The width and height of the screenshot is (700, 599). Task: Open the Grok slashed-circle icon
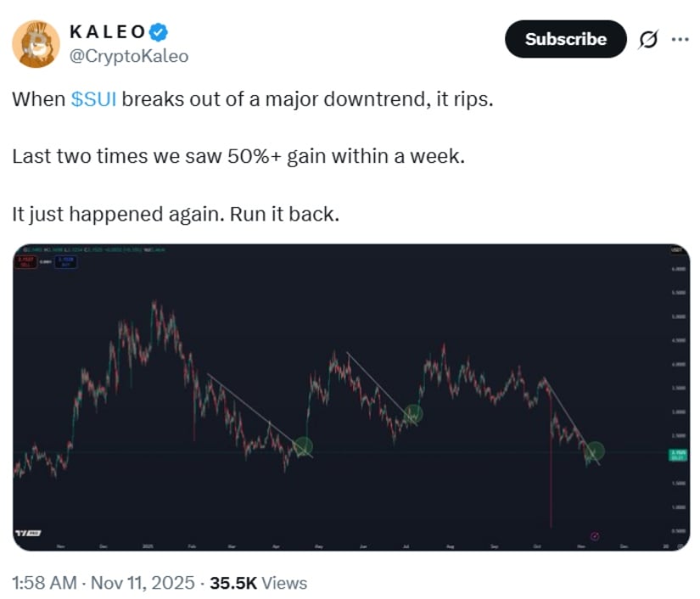coord(649,39)
